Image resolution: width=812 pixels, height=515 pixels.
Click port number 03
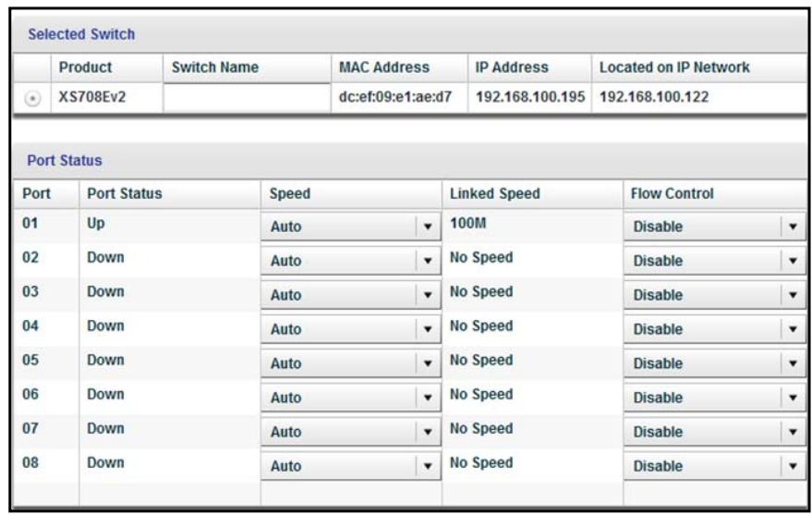[30, 291]
